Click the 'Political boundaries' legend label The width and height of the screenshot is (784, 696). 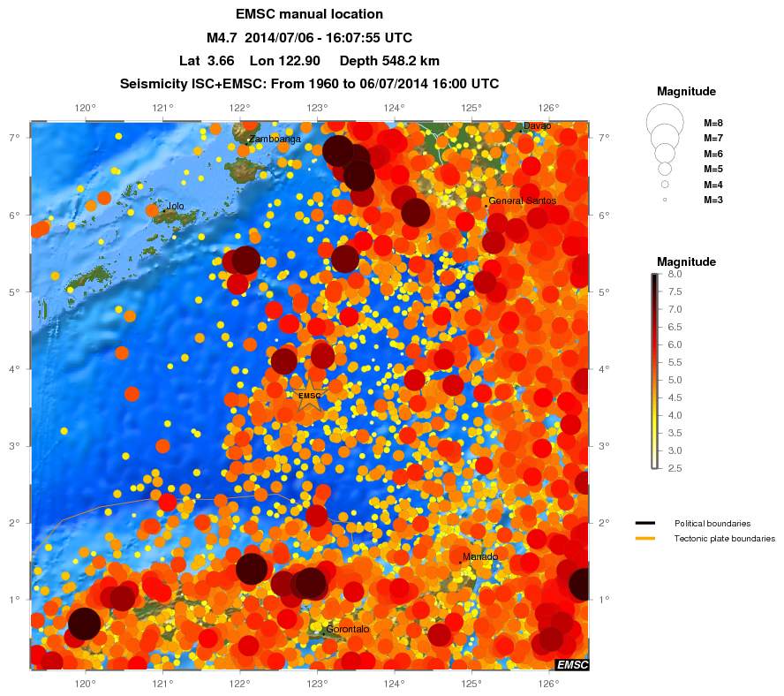pyautogui.click(x=712, y=524)
